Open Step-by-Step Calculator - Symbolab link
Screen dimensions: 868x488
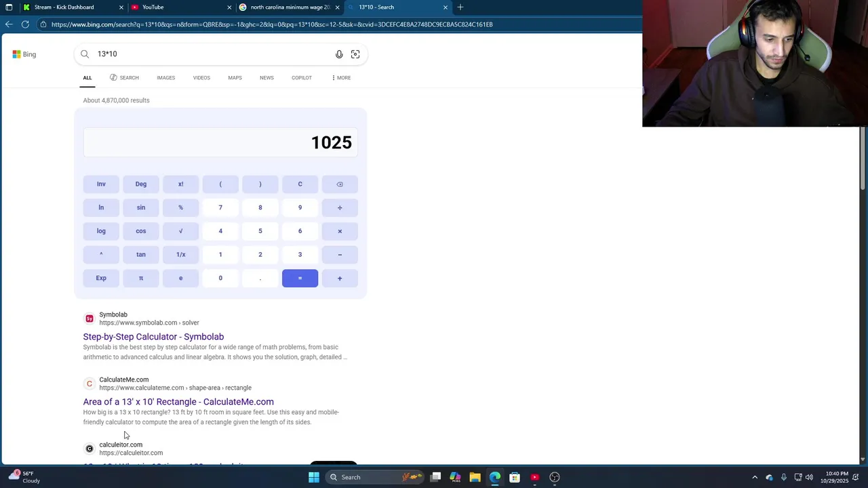click(x=153, y=337)
